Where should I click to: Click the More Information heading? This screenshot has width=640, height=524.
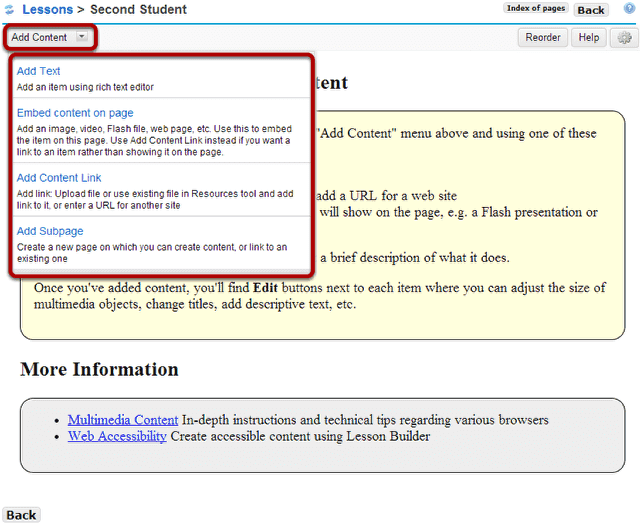(99, 369)
